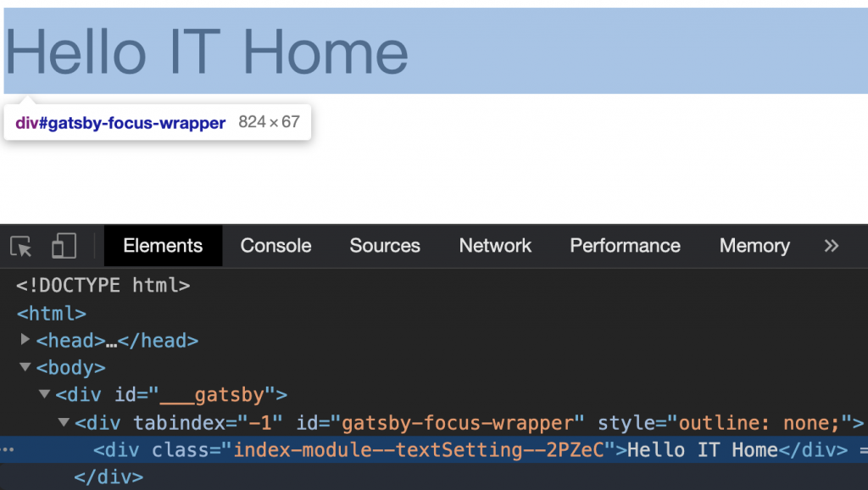Collapse the gatsby-focus-wrapper div node
The image size is (868, 490).
click(x=64, y=422)
